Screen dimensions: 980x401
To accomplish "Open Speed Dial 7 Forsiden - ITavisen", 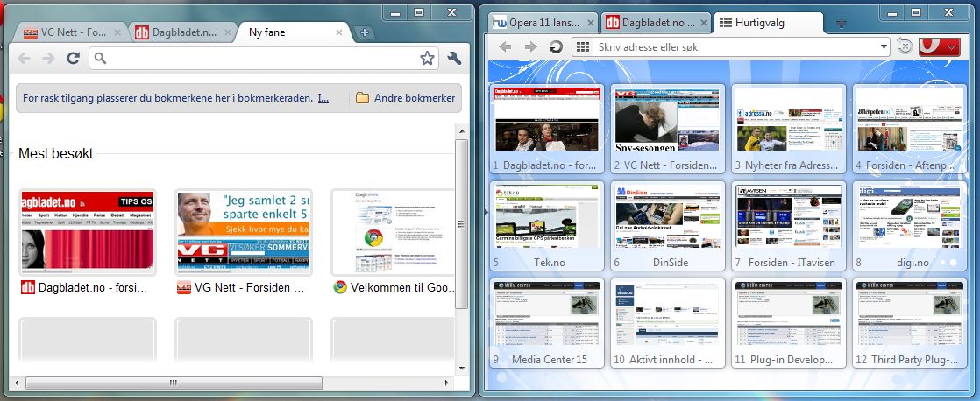I will tap(789, 226).
